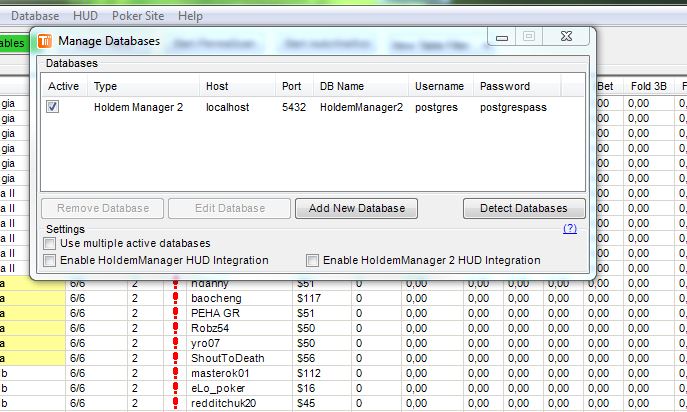The image size is (687, 412).
Task: Click the red alert icon beside masterok01
Action: (x=176, y=373)
